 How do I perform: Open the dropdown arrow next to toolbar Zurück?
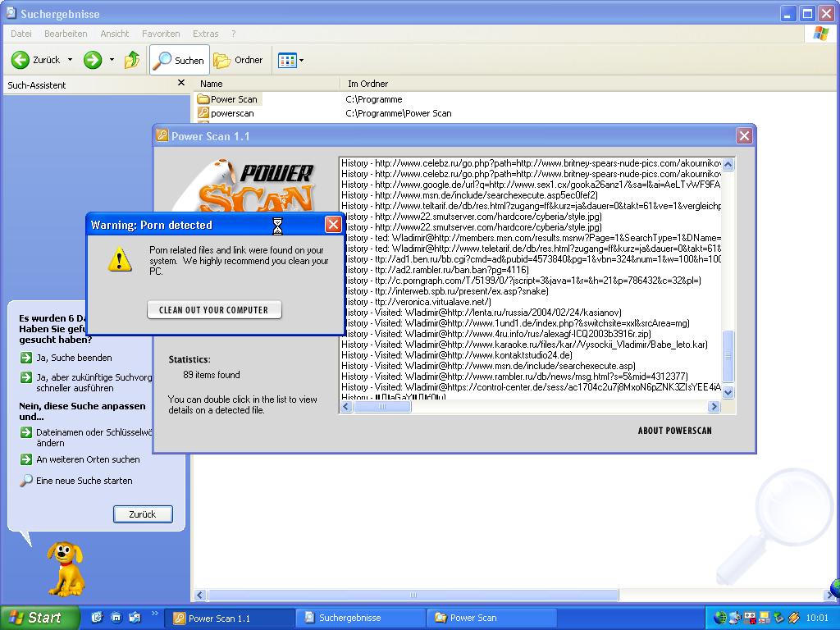(x=71, y=60)
